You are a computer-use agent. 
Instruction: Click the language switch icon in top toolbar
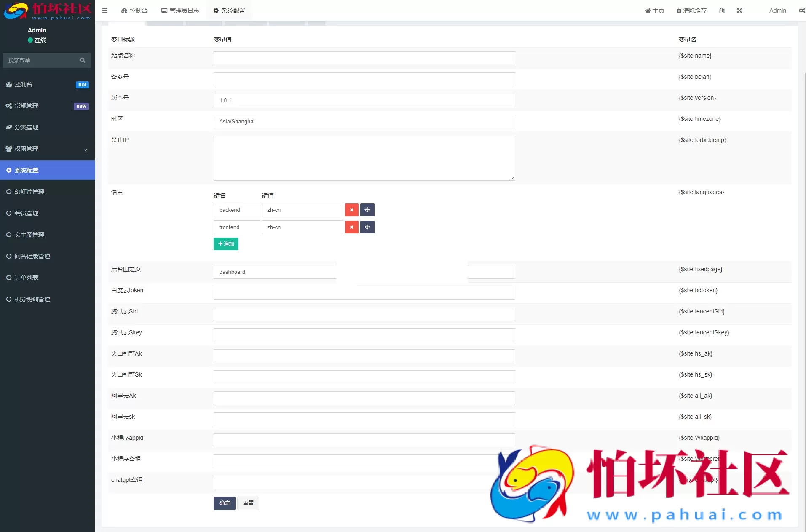pyautogui.click(x=722, y=11)
